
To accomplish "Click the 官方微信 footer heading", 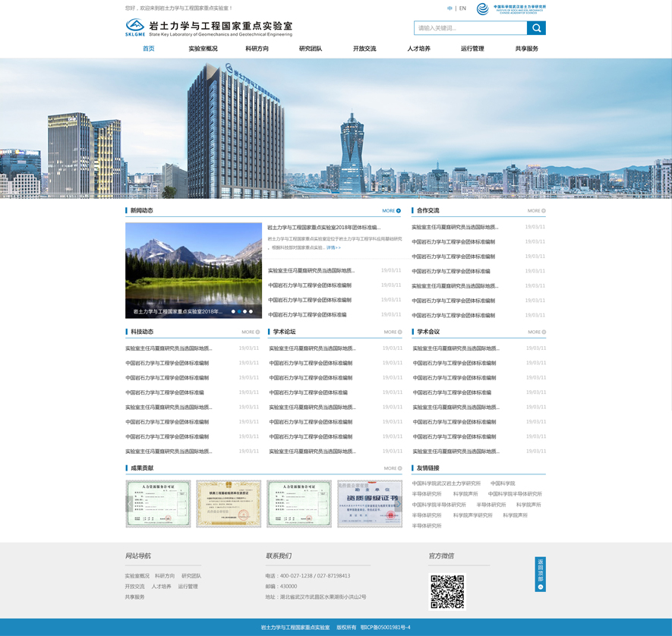I will 441,556.
